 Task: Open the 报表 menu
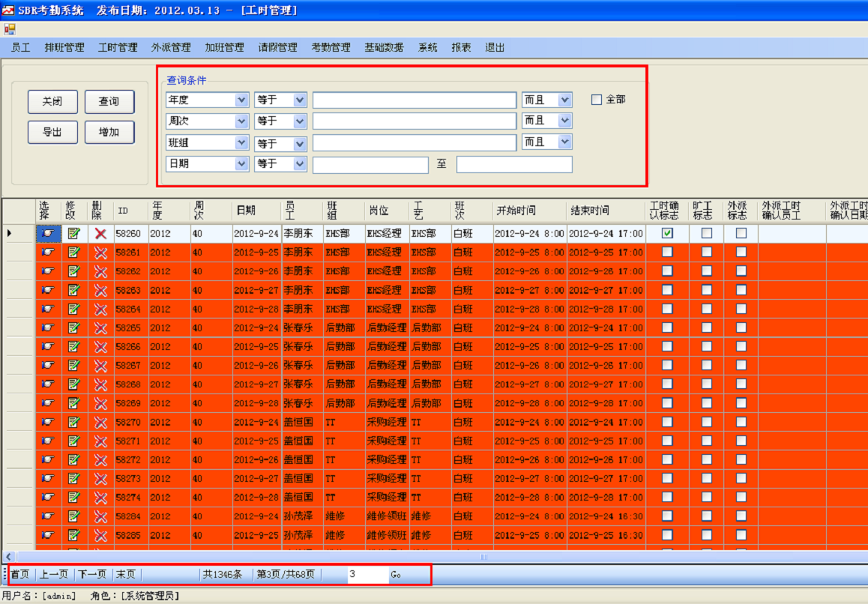coord(461,47)
